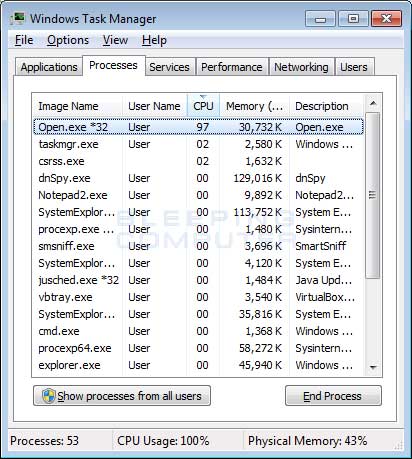Switch to the Users tab

pos(354,67)
